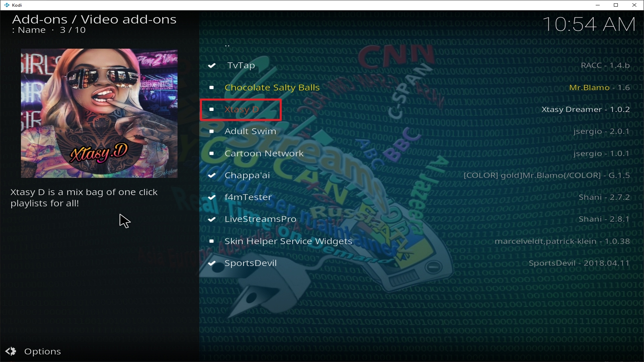Click the Kodi logo in title bar

pos(7,5)
